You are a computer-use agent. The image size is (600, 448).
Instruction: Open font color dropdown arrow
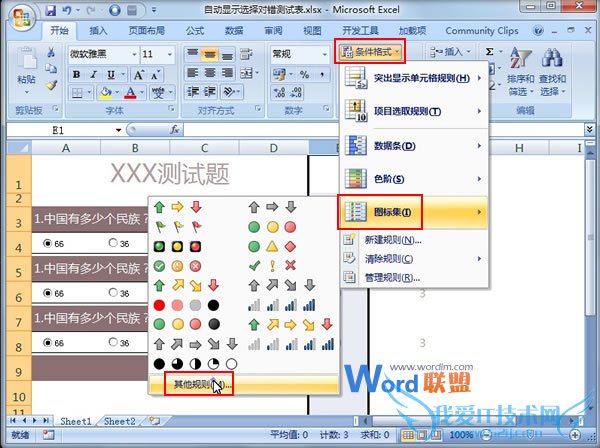click(142, 92)
